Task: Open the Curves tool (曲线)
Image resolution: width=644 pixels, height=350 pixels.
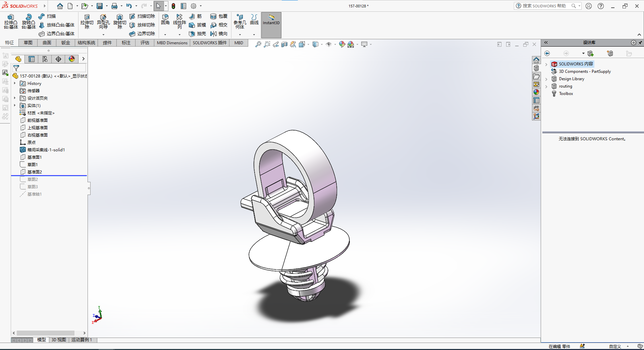Action: 255,20
